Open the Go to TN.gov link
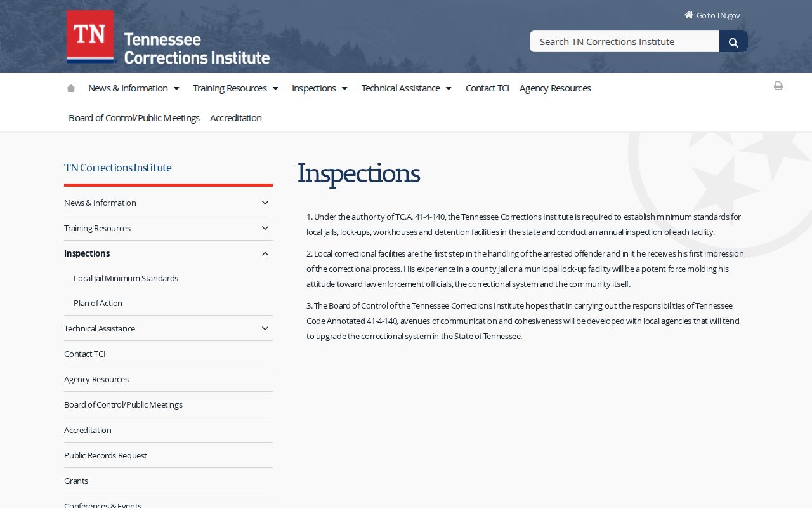This screenshot has width=812, height=508. point(718,15)
